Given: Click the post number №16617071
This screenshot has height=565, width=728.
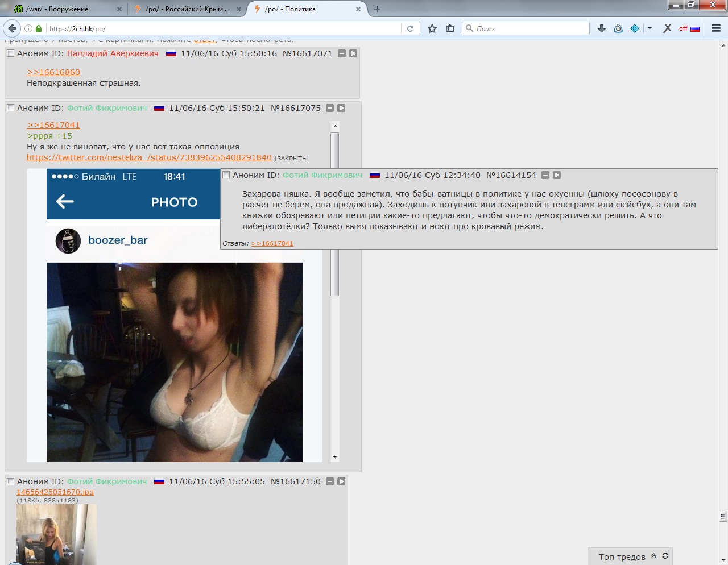Looking at the screenshot, I should (308, 53).
